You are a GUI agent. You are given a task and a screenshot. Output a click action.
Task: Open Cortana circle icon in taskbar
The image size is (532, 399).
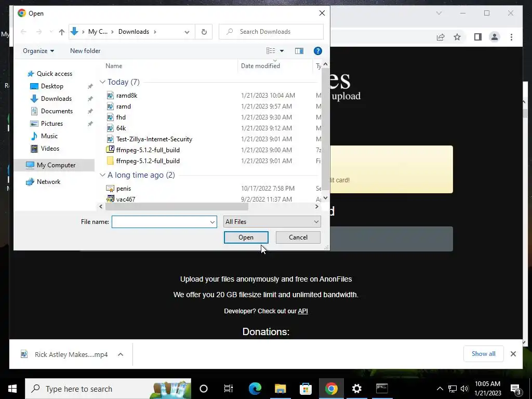point(204,389)
